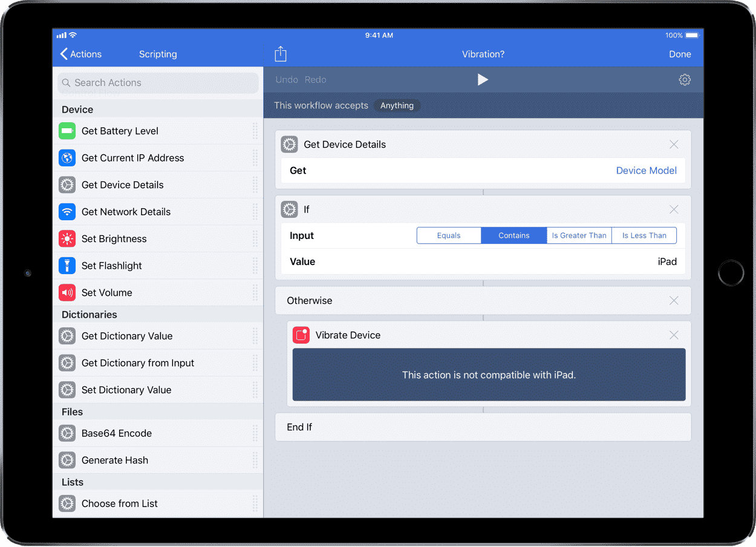Tap the Scripting title in sidebar header
Screen dimensions: 756x547
[x=158, y=54]
